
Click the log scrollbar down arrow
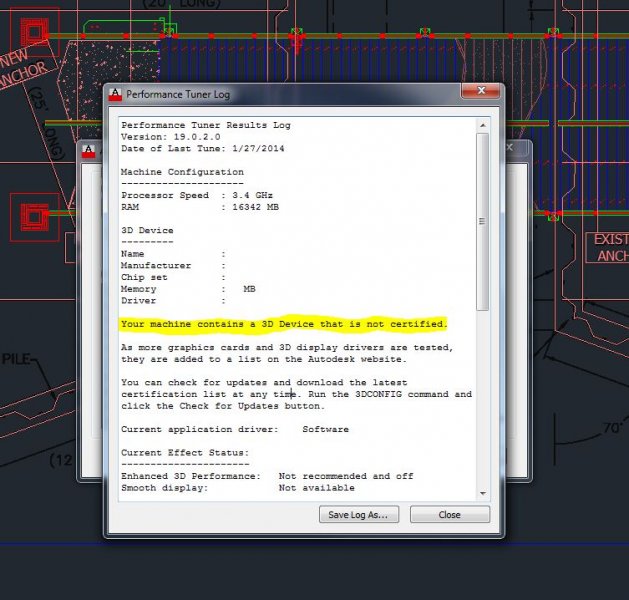[483, 493]
